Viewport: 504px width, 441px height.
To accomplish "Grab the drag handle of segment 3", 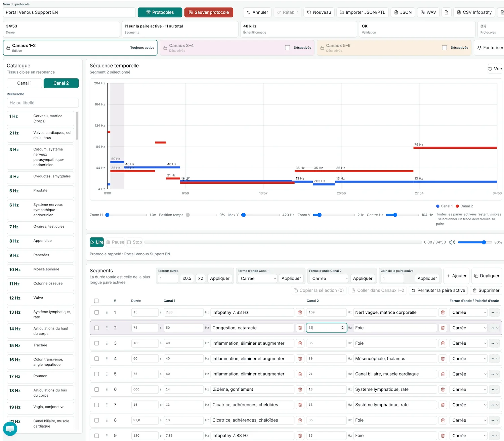I will pyautogui.click(x=108, y=343).
